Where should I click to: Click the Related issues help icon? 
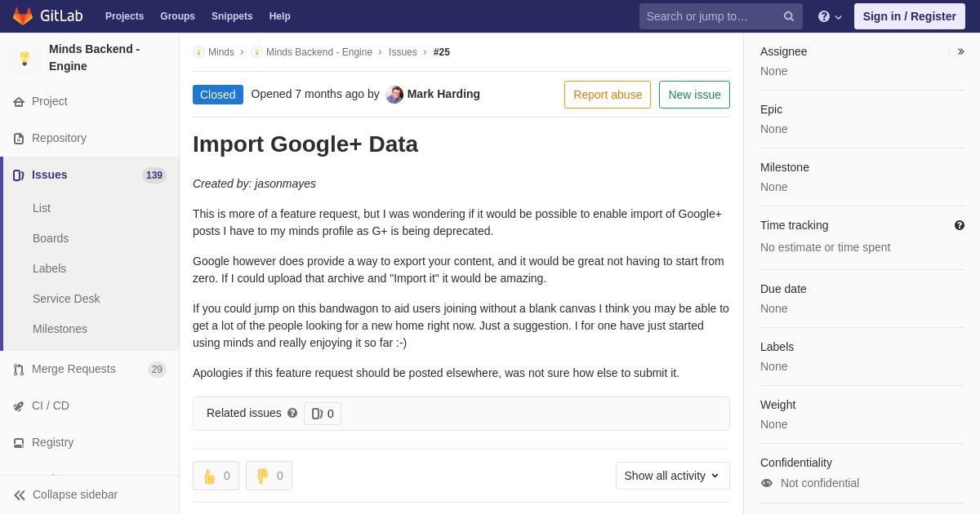292,414
